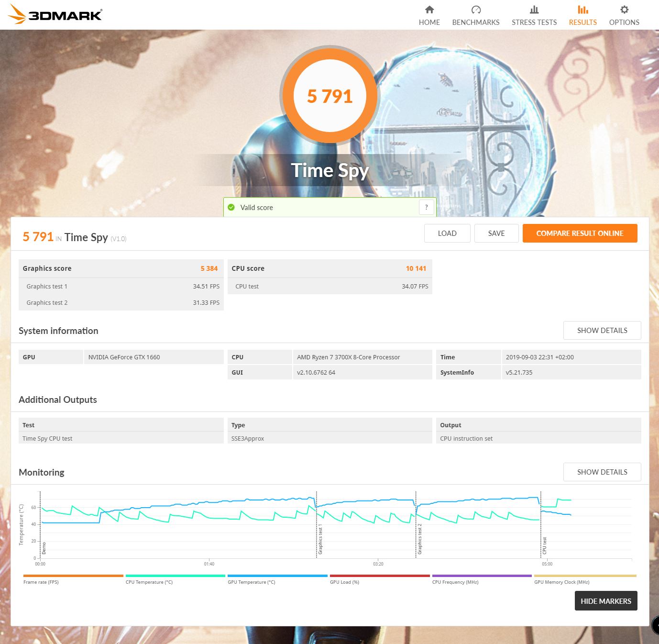
Task: Click the LOAD button
Action: pyautogui.click(x=447, y=233)
